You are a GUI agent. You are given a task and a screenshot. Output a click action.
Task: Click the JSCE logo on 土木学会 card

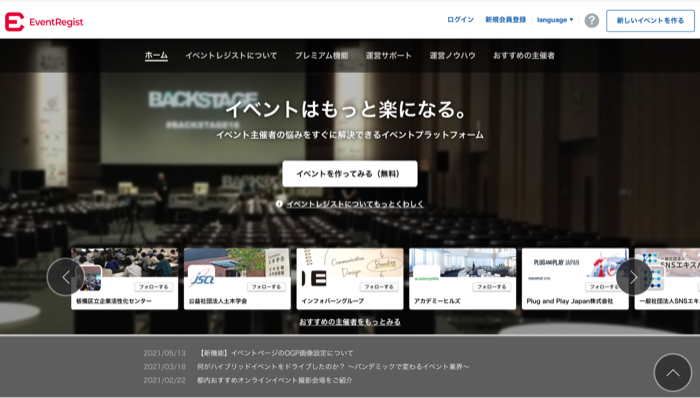click(x=201, y=279)
